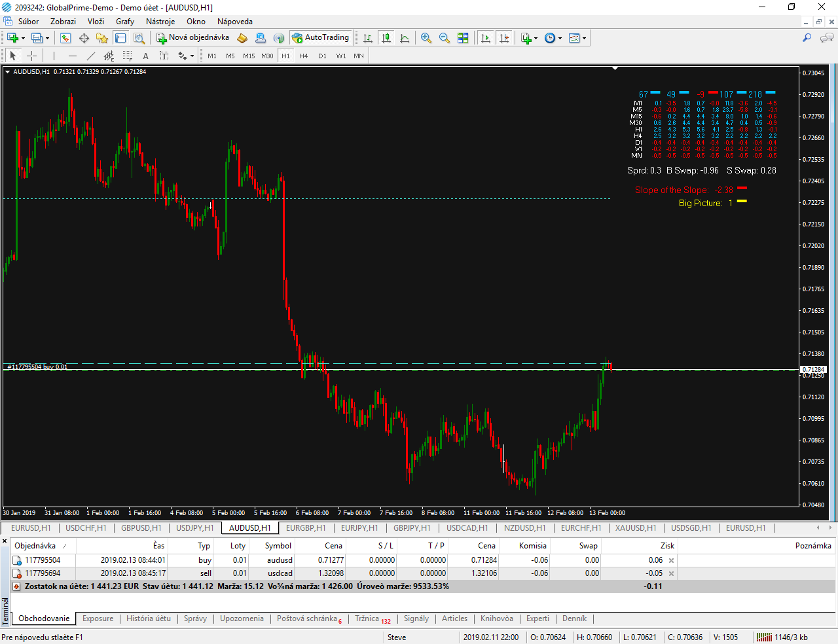Select the Horizontal Line tool

[x=73, y=56]
